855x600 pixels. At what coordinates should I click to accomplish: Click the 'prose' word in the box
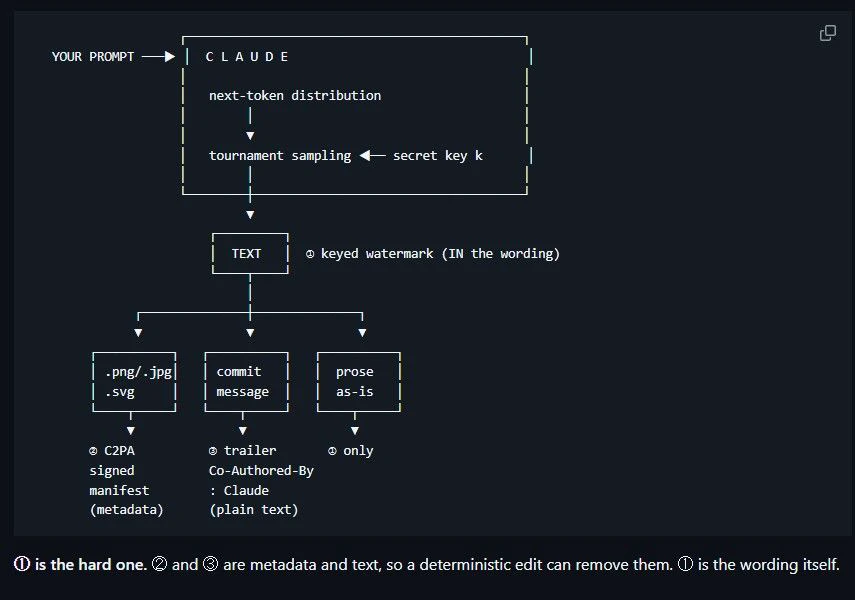point(354,372)
